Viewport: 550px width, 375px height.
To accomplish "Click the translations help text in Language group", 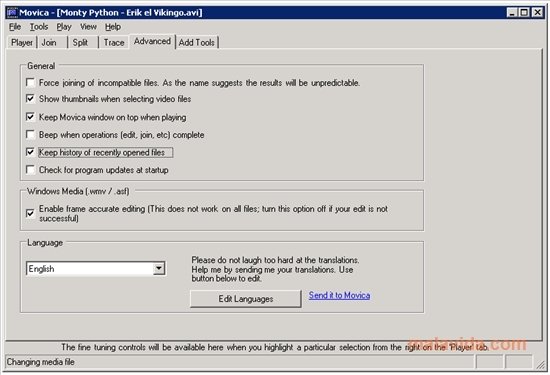I will coord(275,269).
